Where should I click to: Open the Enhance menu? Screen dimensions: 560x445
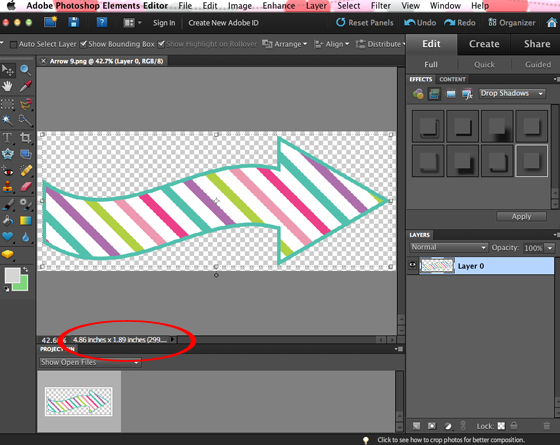[x=279, y=6]
